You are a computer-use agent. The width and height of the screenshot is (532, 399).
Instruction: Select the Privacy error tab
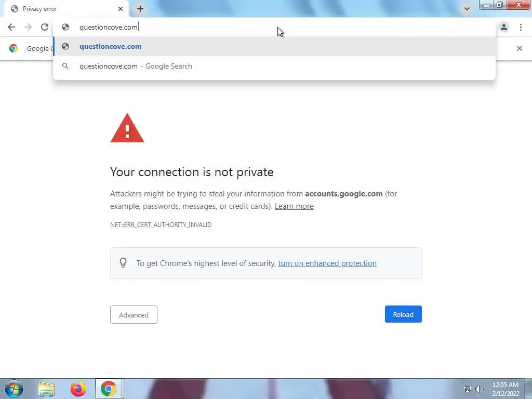66,9
